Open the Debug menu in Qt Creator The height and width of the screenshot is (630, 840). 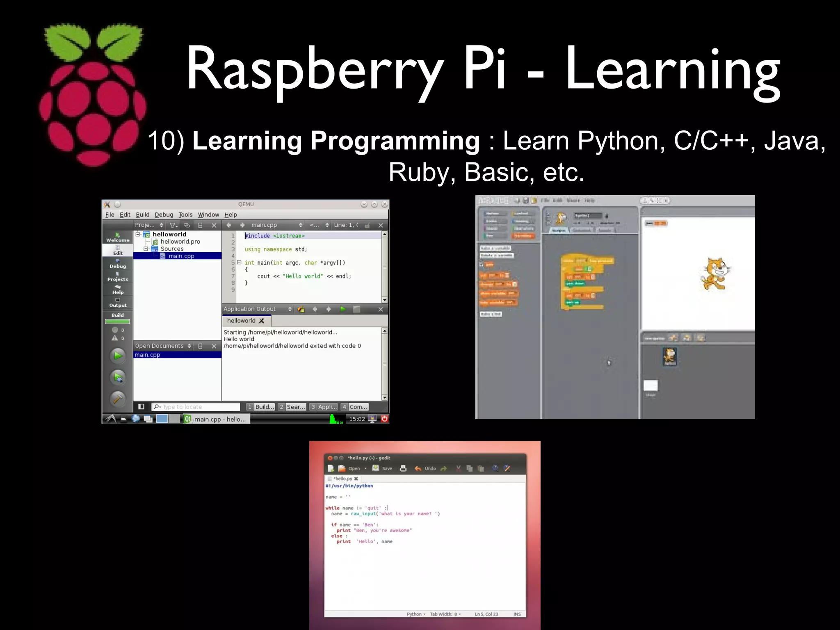pos(164,215)
